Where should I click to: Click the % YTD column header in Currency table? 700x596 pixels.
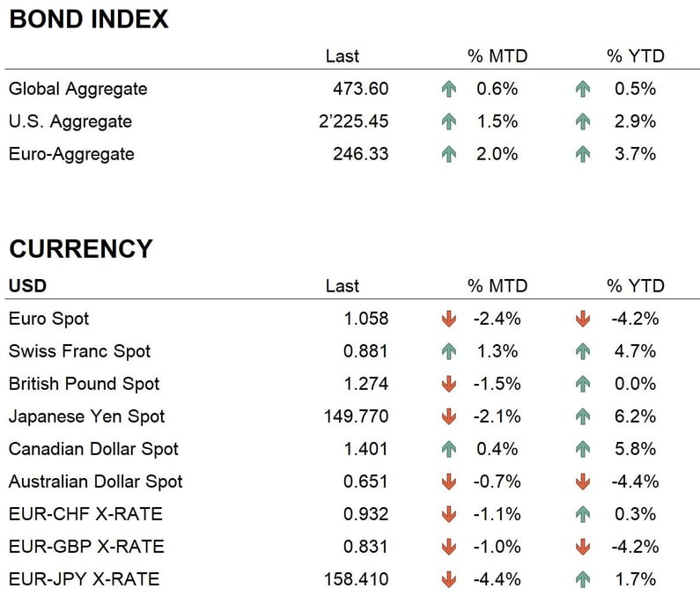tap(635, 286)
